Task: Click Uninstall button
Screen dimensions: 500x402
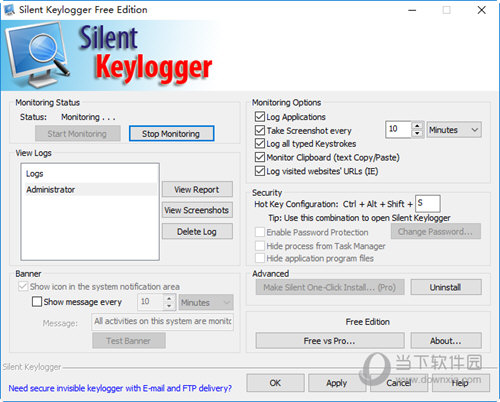Action: 446,287
